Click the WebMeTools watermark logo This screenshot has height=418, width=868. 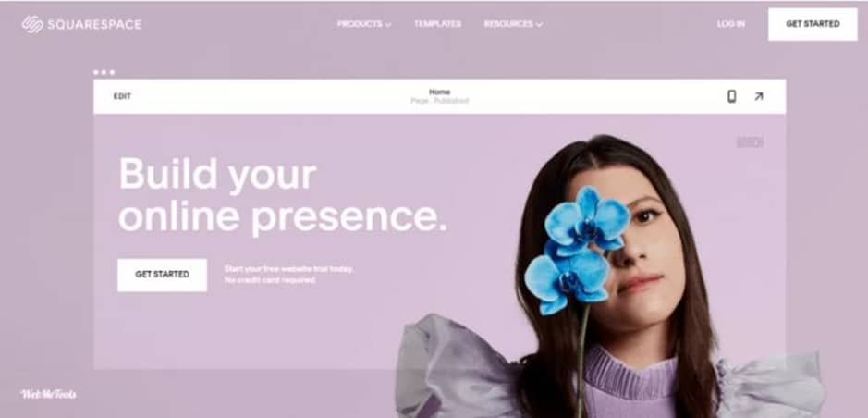[x=48, y=394]
